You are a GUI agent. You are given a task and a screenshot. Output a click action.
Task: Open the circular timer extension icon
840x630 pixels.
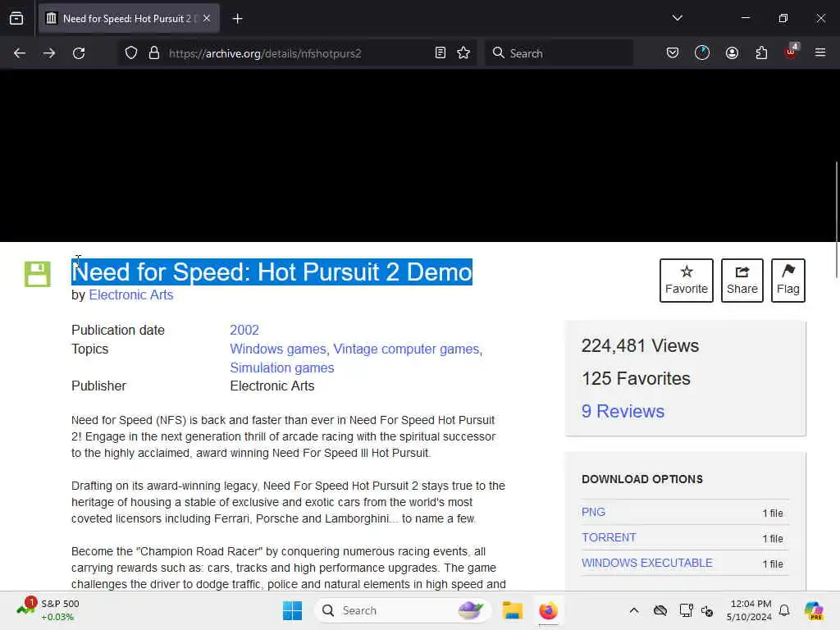click(702, 53)
